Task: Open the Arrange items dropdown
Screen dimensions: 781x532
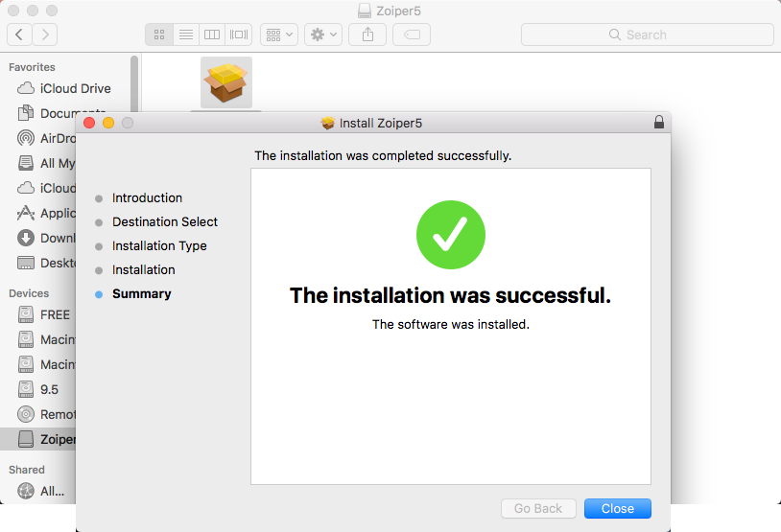Action: (280, 35)
